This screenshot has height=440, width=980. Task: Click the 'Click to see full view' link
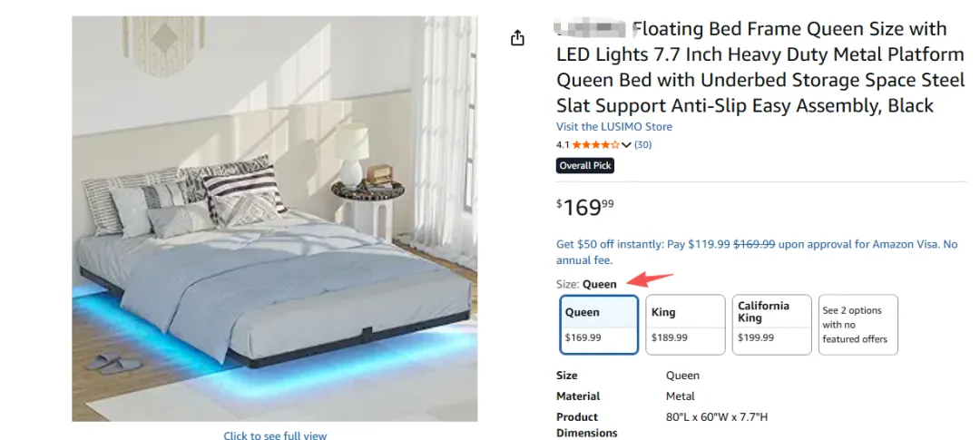click(x=275, y=436)
